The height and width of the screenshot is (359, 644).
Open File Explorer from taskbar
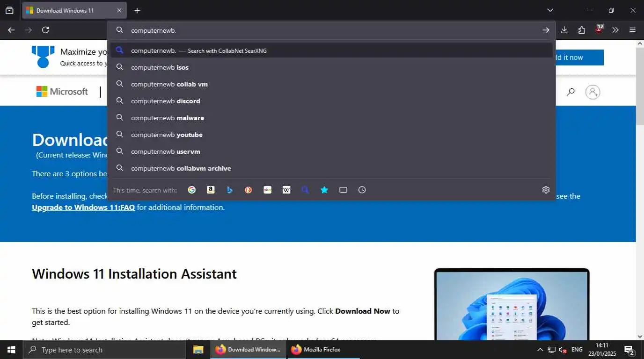point(198,350)
